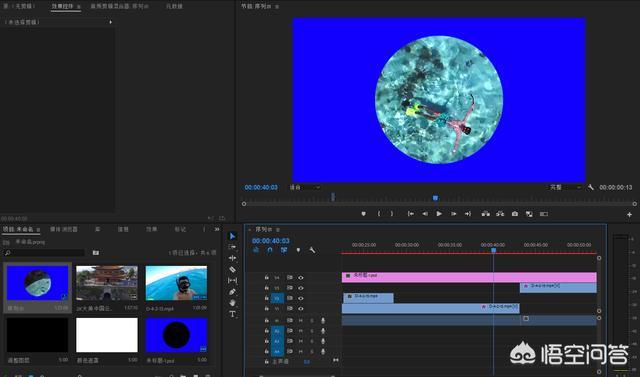Viewport: 640px width, 377px height.
Task: Target the highlighted V2 track header
Action: tap(277, 298)
